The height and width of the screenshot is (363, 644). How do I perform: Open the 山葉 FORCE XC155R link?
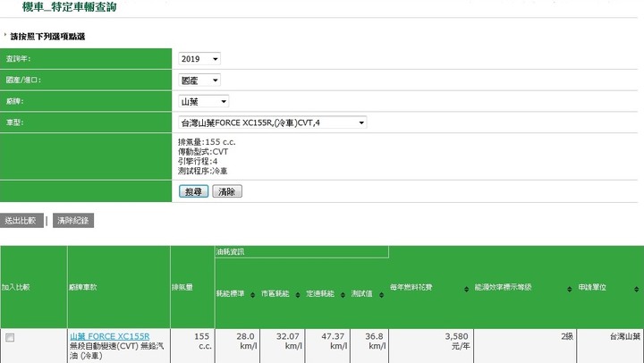point(110,336)
